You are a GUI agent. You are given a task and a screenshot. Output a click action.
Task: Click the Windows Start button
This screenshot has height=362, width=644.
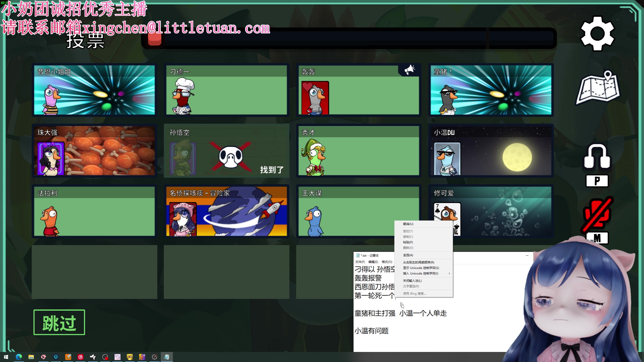click(6, 357)
